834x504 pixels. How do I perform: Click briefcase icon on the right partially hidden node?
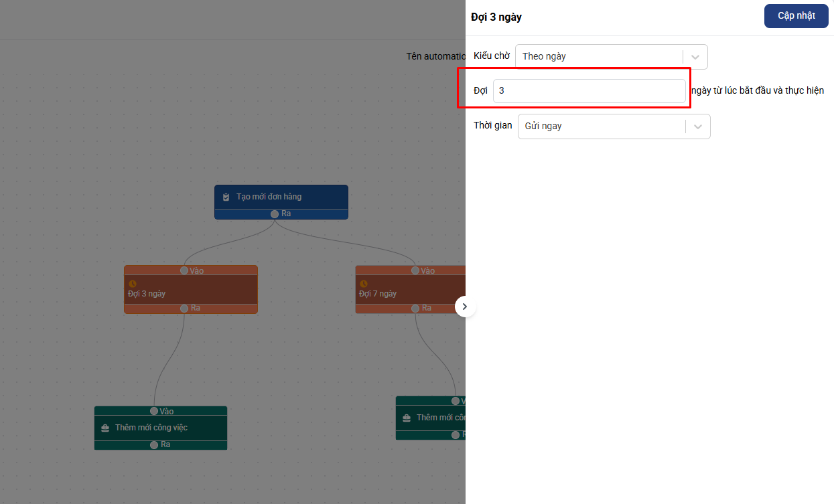coord(407,418)
